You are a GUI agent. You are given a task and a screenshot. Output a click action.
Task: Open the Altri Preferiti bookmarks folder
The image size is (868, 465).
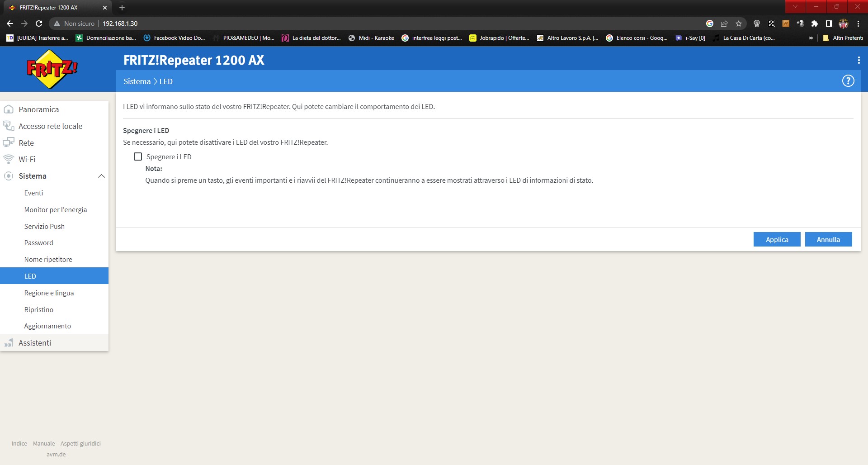click(x=843, y=38)
